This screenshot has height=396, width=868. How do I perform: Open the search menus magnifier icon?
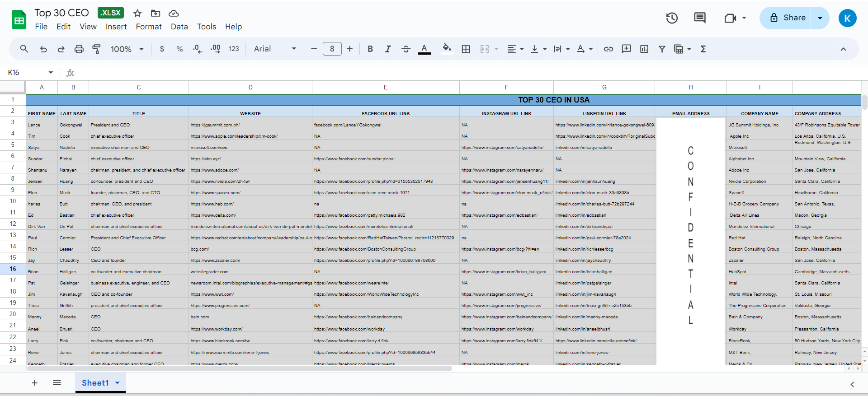[24, 49]
